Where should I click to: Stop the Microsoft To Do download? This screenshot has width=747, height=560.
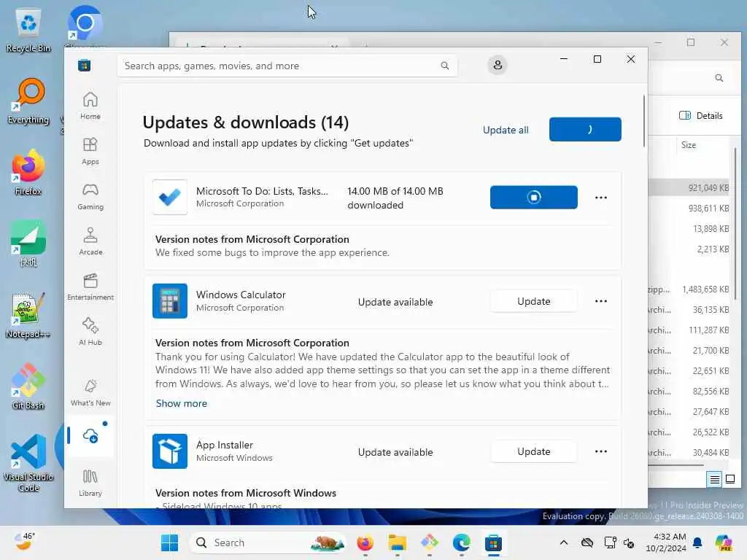pyautogui.click(x=533, y=197)
